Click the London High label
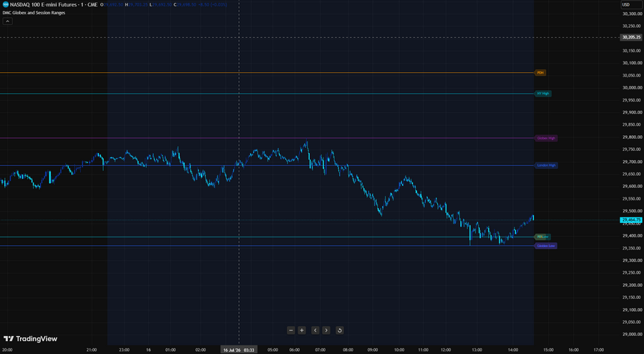Screen dimensions: 644x354 point(546,165)
